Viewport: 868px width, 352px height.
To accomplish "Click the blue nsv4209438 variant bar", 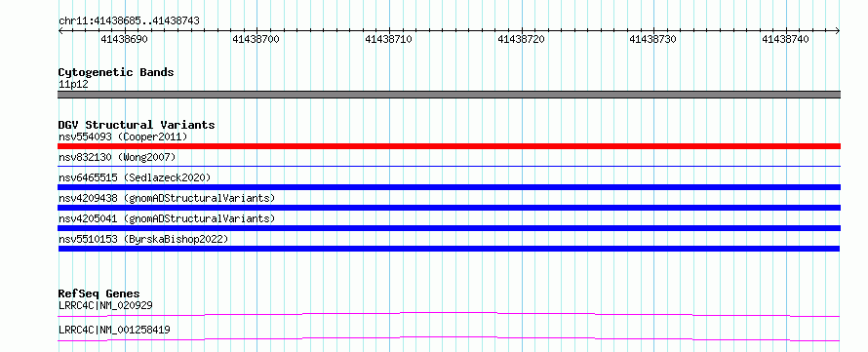I will [x=449, y=208].
